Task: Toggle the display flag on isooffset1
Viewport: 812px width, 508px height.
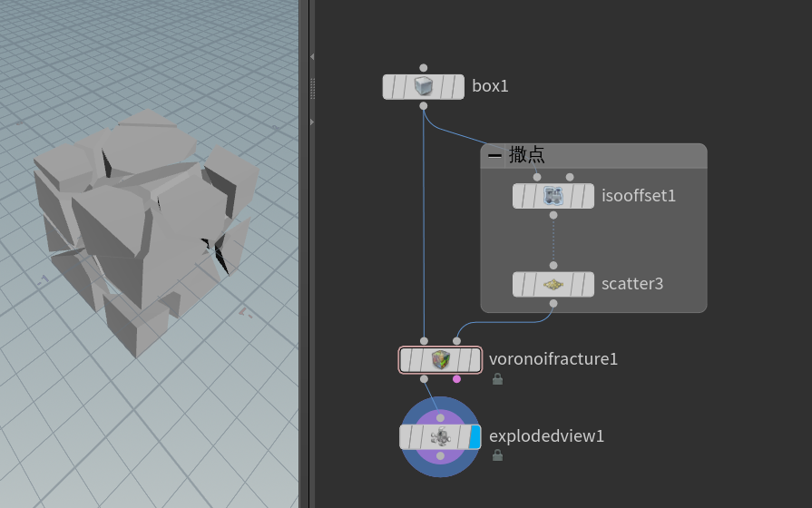Action: [588, 196]
